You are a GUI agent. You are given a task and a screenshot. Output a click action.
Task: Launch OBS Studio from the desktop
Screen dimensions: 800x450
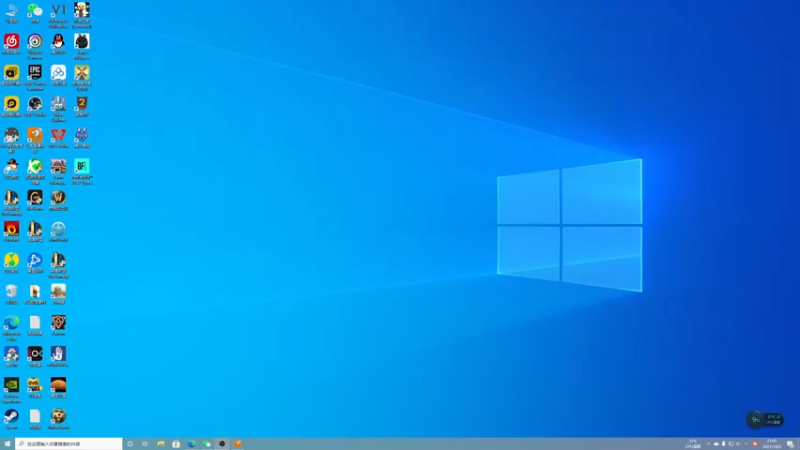click(x=35, y=104)
